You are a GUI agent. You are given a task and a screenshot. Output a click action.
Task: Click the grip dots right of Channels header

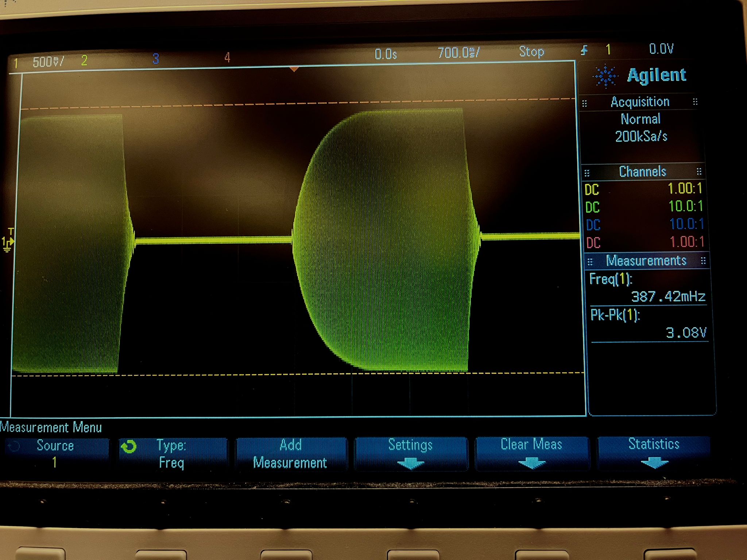click(x=699, y=171)
